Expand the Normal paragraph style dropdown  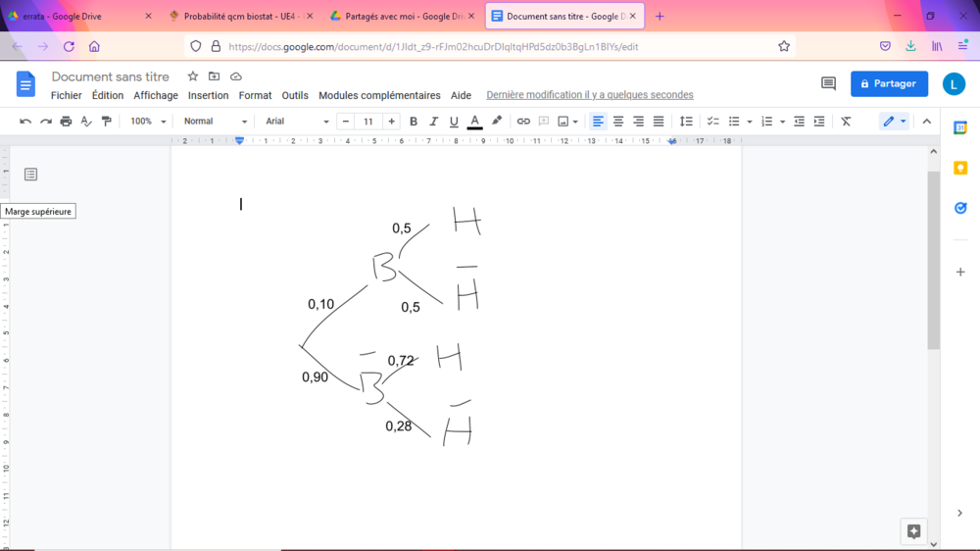pyautogui.click(x=216, y=122)
